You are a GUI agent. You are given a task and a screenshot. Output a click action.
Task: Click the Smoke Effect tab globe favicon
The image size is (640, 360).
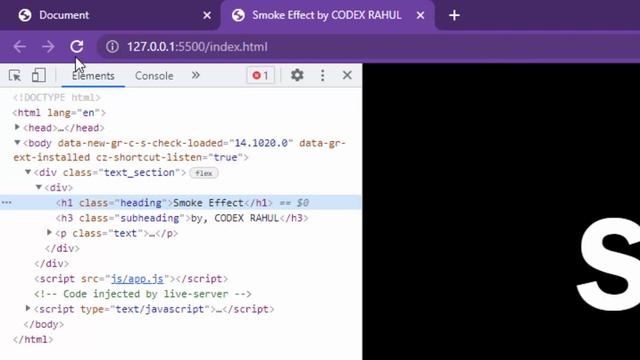(238, 16)
